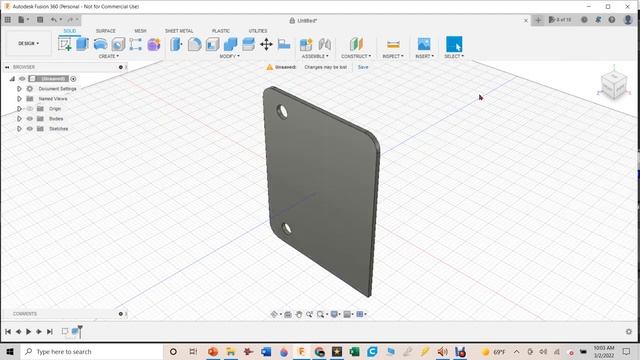
Task: Open Job Status clock icon
Action: (x=584, y=20)
